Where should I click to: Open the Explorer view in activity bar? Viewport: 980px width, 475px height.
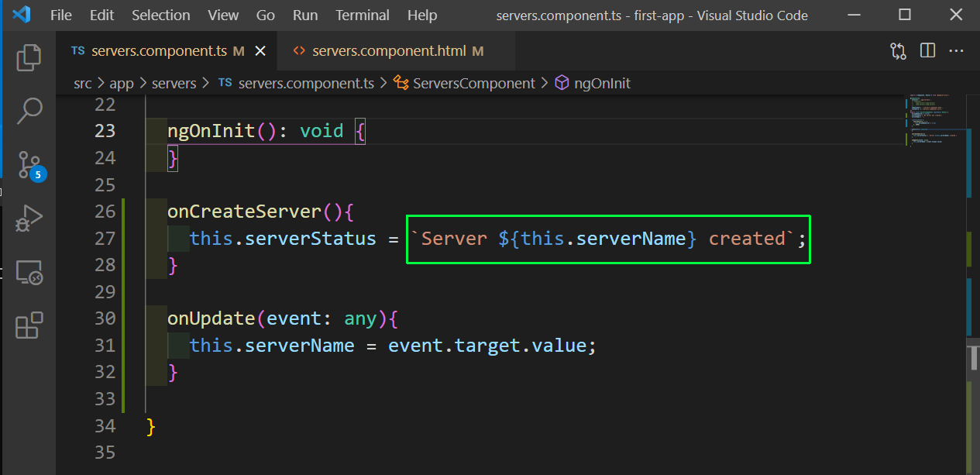coord(29,57)
